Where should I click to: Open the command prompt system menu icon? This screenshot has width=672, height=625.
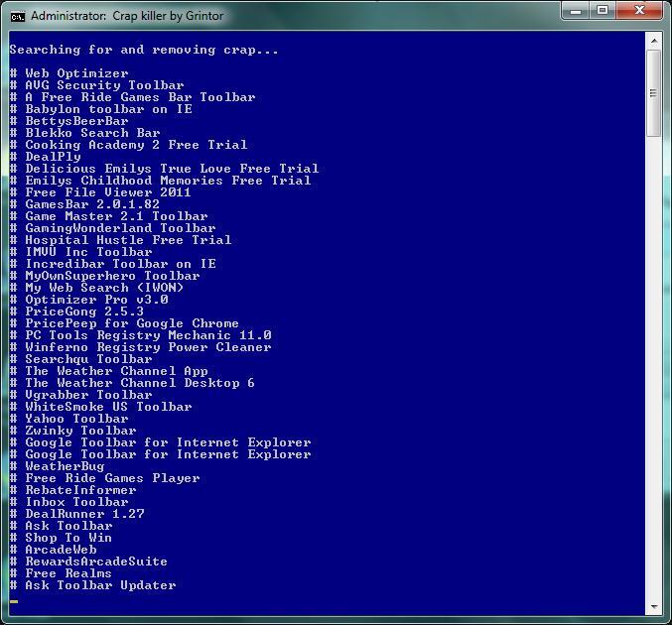coord(18,16)
